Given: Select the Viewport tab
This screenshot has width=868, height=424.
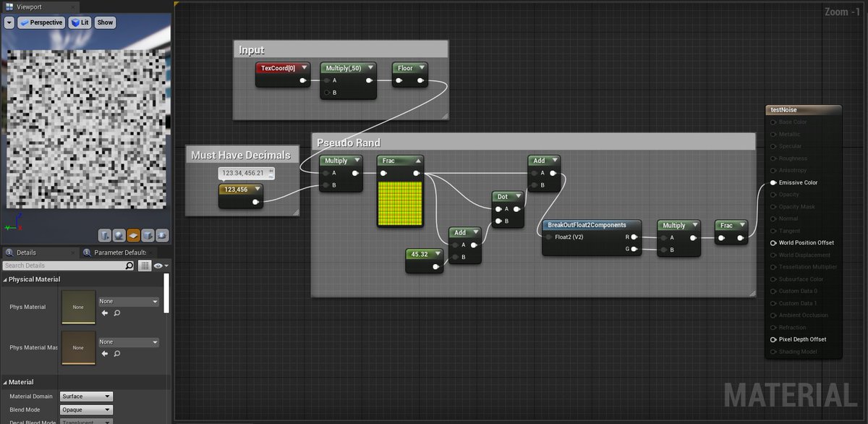Looking at the screenshot, I should click(x=29, y=7).
